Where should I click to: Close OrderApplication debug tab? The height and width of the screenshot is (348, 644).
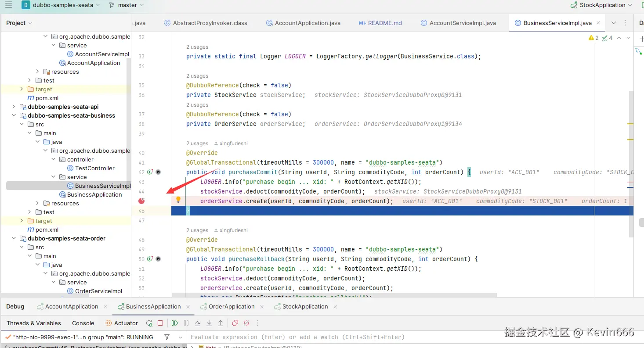(x=262, y=307)
